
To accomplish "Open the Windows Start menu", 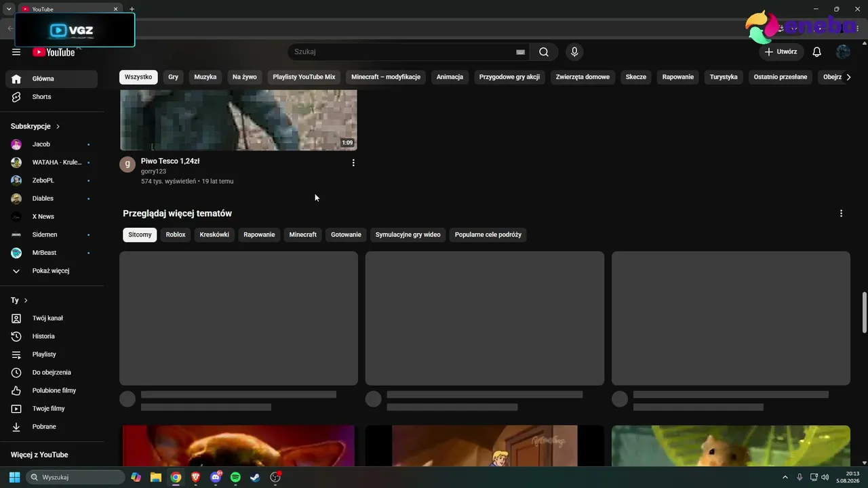I will [14, 477].
